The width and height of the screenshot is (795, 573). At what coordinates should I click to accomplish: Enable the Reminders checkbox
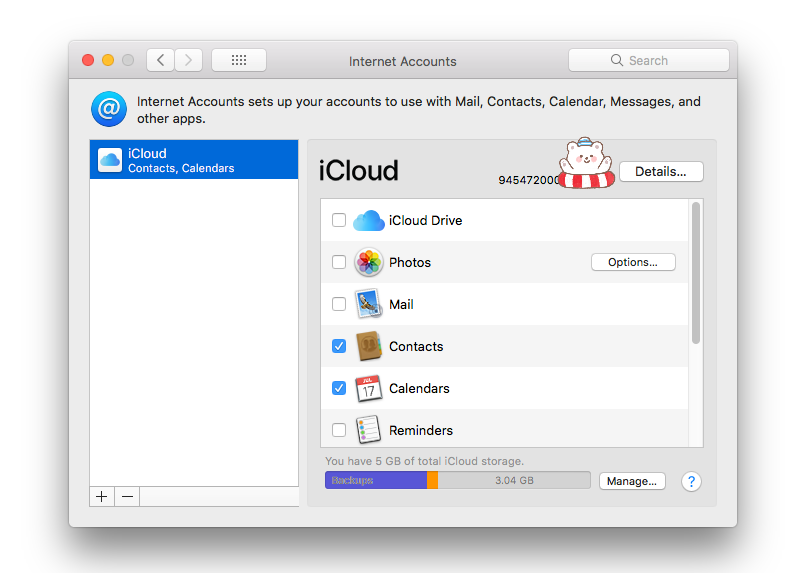tap(339, 430)
